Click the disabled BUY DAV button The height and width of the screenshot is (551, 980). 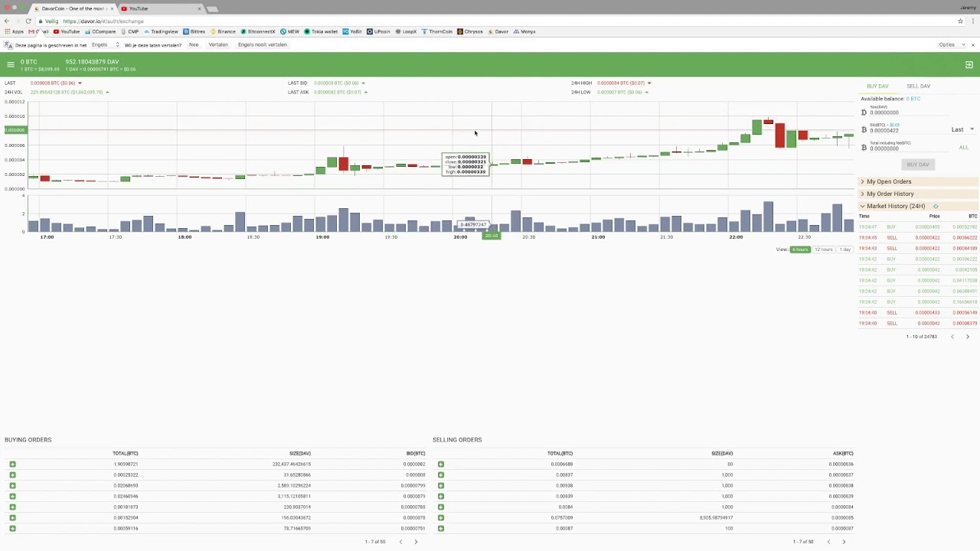[917, 165]
